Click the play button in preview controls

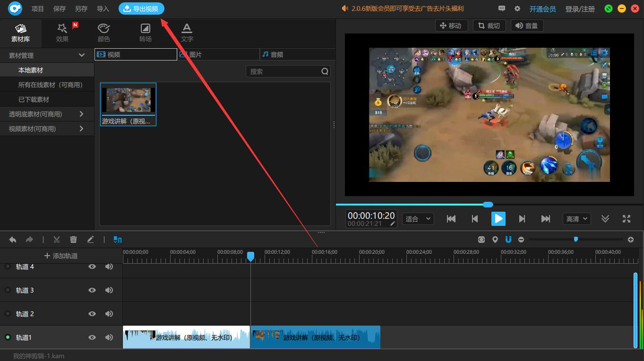(498, 218)
